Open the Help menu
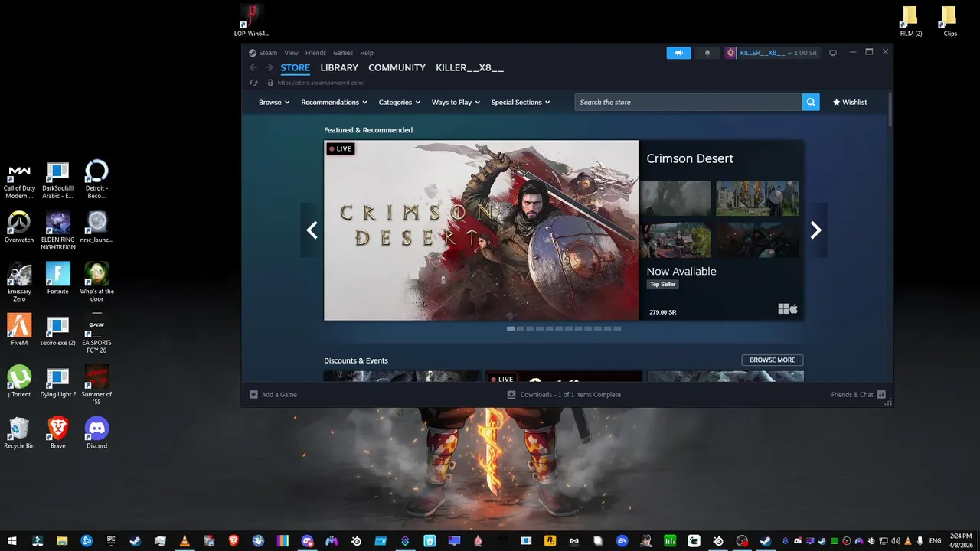980x551 pixels. pos(367,53)
